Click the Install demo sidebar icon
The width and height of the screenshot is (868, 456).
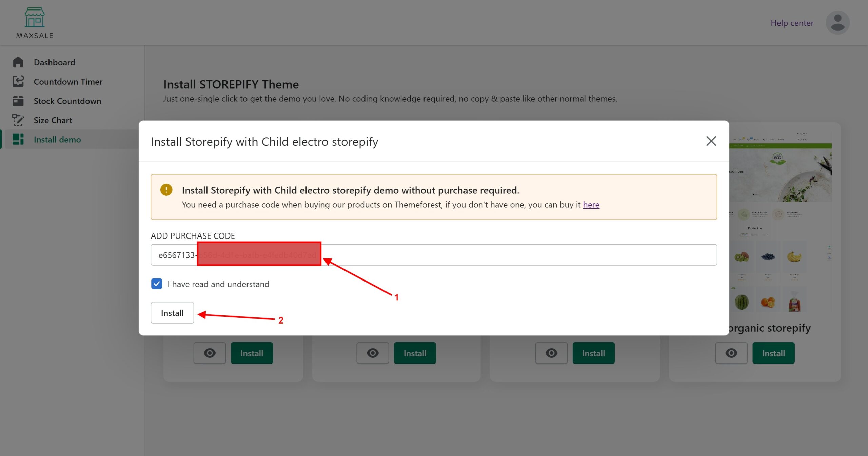click(18, 140)
